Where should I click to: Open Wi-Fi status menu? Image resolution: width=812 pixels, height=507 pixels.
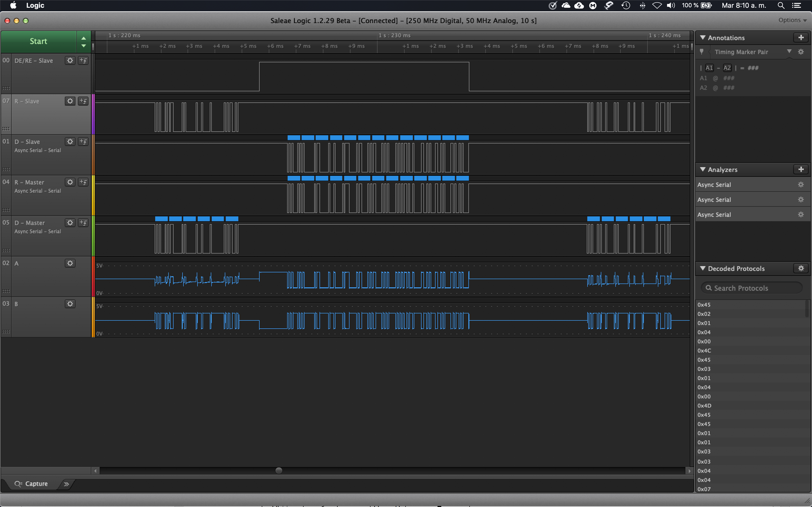coord(657,5)
